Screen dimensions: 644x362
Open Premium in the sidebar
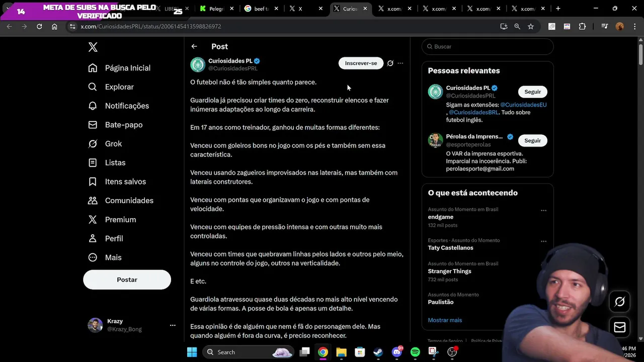click(x=112, y=220)
